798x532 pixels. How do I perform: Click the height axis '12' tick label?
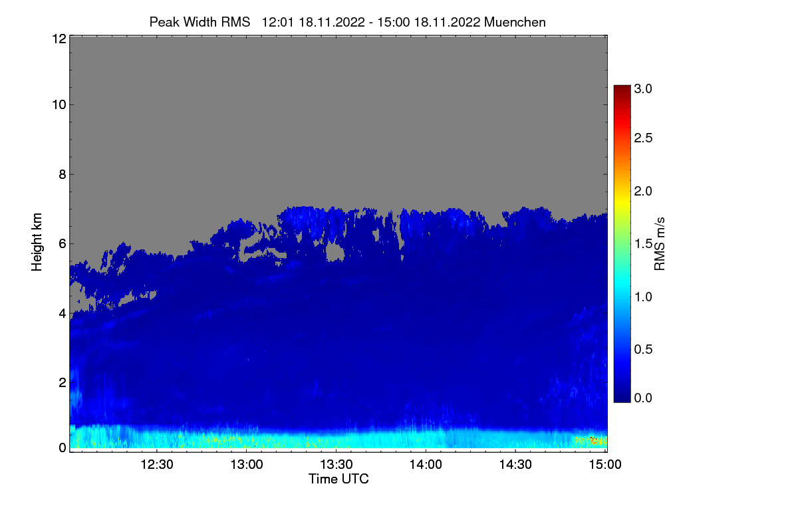coord(59,39)
